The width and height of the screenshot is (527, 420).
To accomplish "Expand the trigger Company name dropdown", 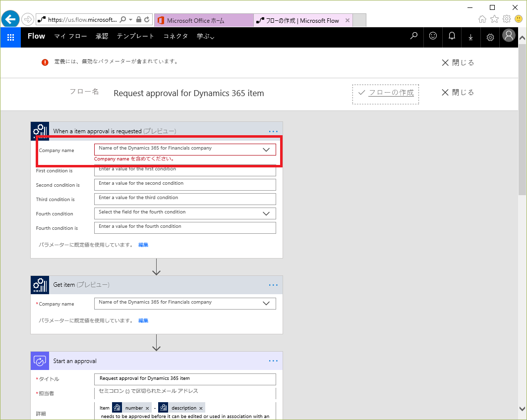I will tap(266, 150).
